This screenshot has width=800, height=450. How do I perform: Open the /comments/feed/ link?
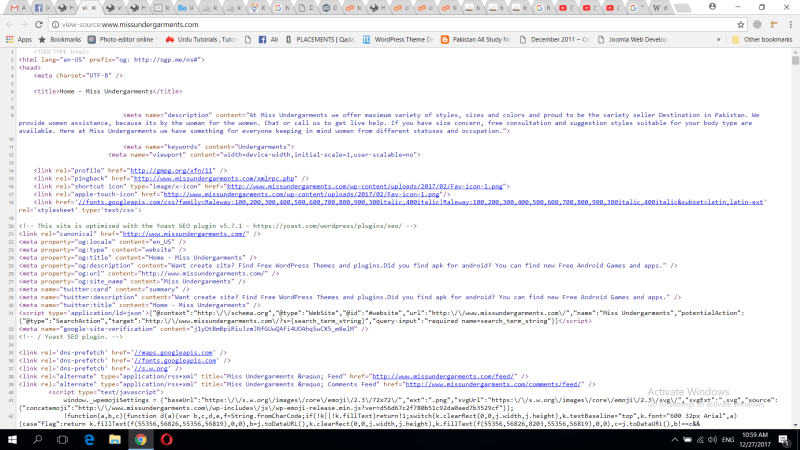tap(493, 384)
